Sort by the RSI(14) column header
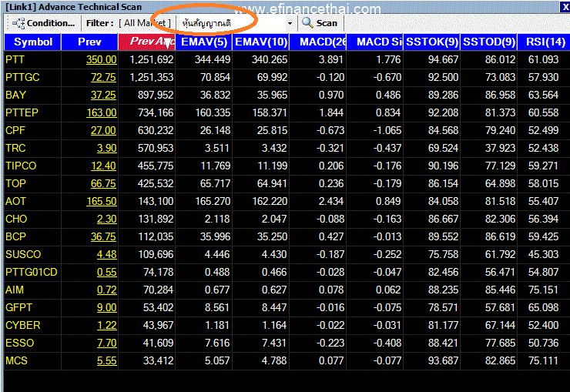Viewport: 570px width, 392px height. (544, 42)
